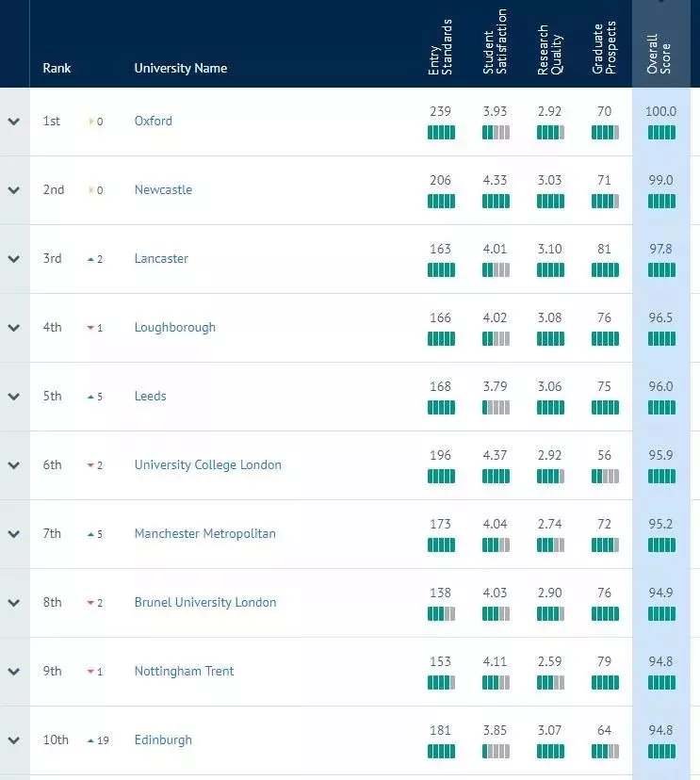700x780 pixels.
Task: Click Lancaster's graduate prospects value 81
Action: 605,249
